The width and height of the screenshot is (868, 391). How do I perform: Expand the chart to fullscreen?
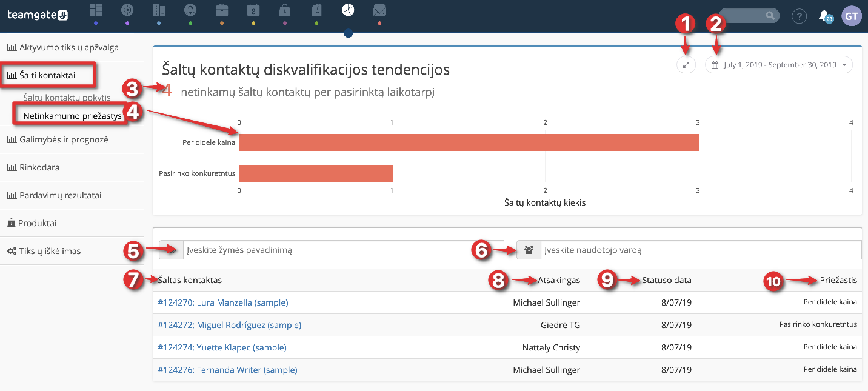tap(686, 65)
